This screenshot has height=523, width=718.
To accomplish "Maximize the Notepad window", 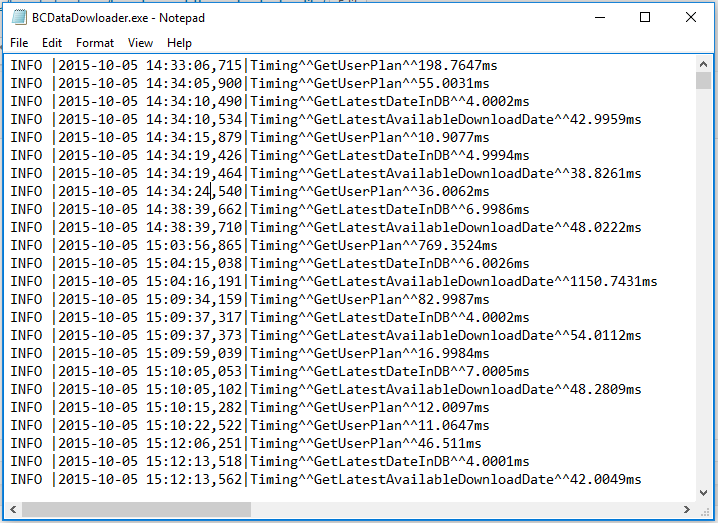I will coord(645,17).
